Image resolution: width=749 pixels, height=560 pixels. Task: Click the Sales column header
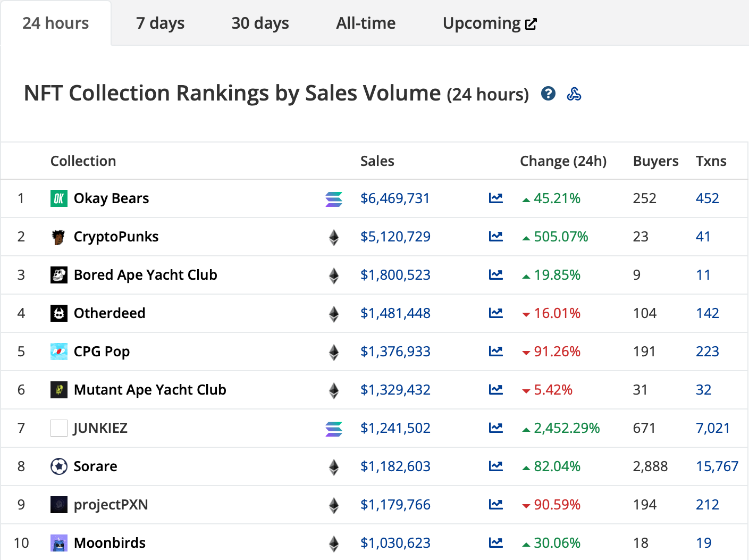click(x=377, y=161)
